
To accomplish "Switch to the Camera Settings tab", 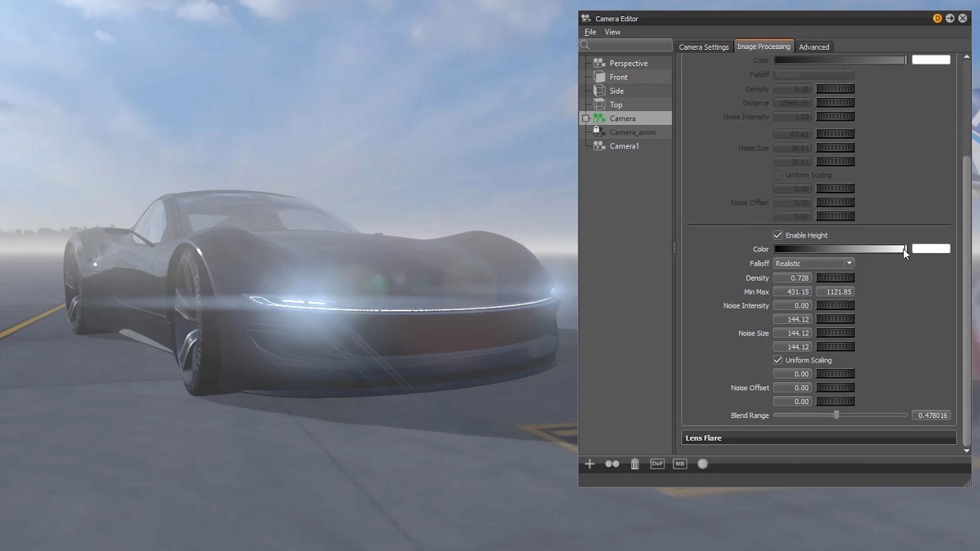I will 704,47.
